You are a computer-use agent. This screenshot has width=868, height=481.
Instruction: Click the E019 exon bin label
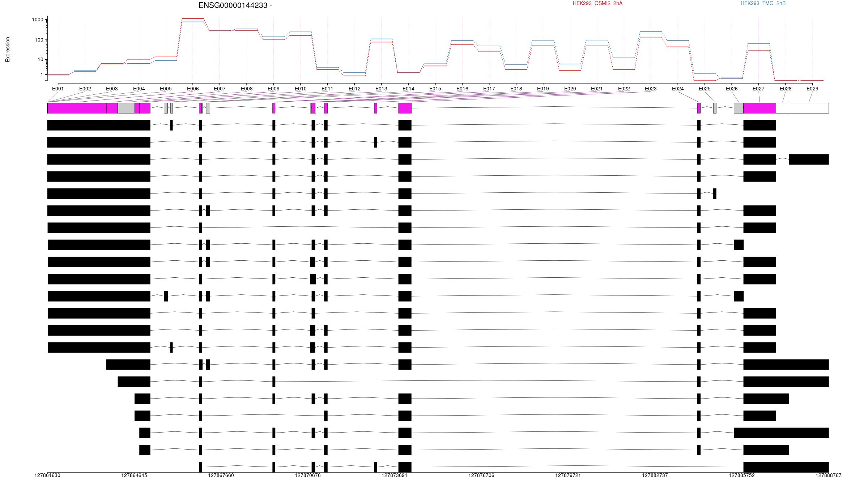tap(543, 89)
